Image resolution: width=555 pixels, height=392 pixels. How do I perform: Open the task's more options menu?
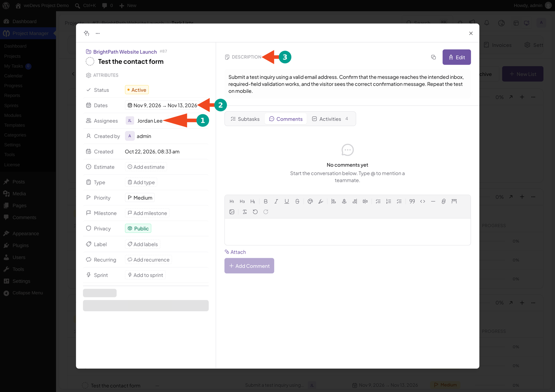(x=98, y=34)
